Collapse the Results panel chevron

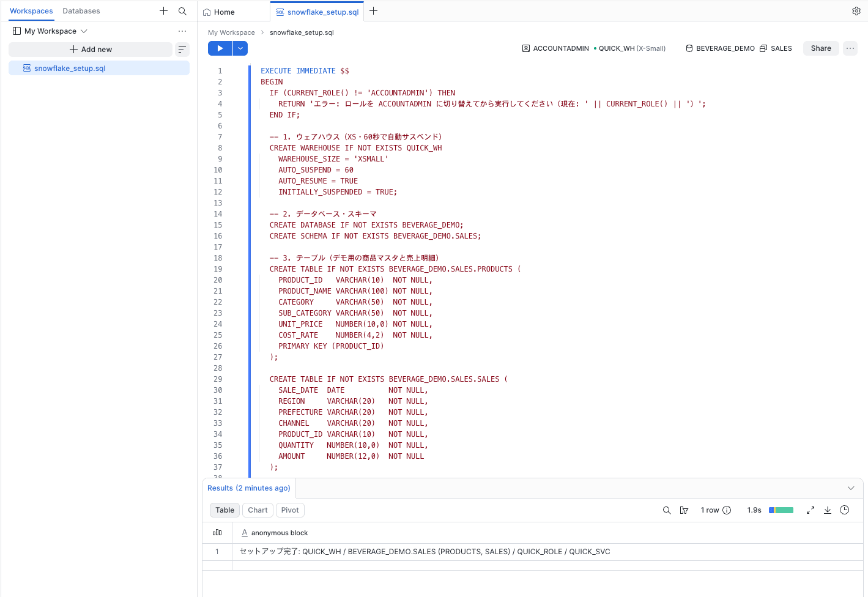click(851, 488)
